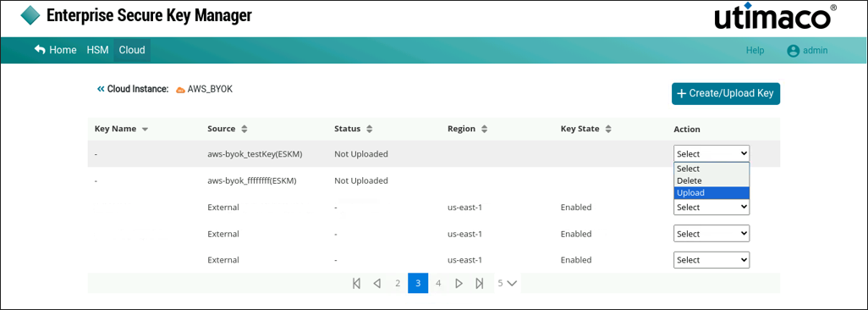868x310 pixels.
Task: Click Not Uploaded status in testKey row
Action: [x=361, y=153]
